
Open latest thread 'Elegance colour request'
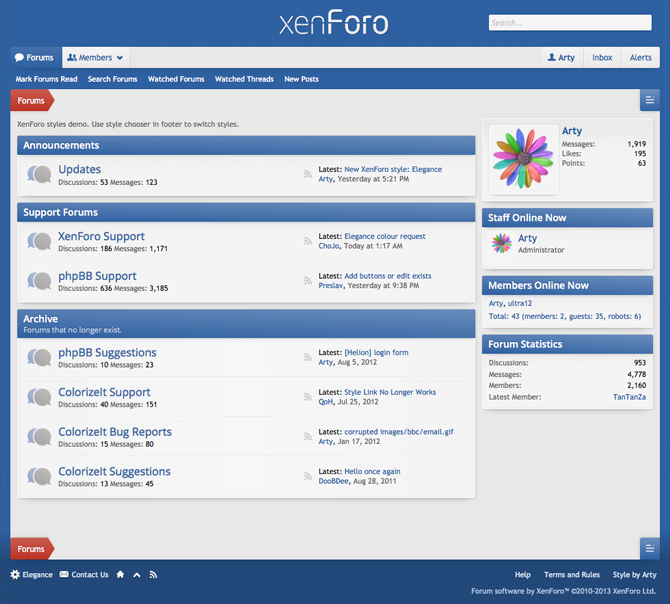(385, 236)
